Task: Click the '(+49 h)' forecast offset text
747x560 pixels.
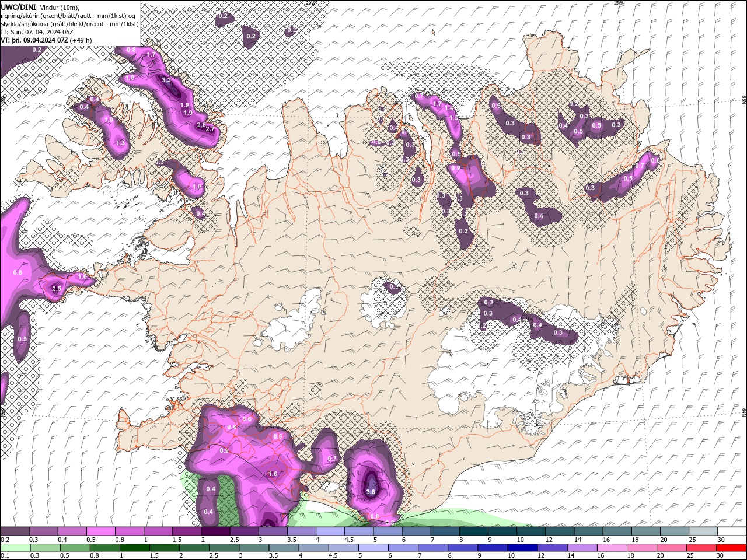Action: point(81,40)
